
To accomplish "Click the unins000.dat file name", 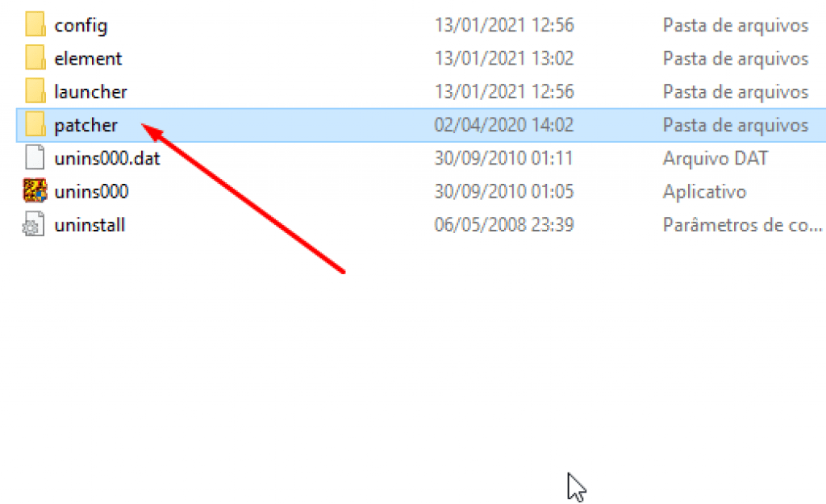I will (x=107, y=159).
